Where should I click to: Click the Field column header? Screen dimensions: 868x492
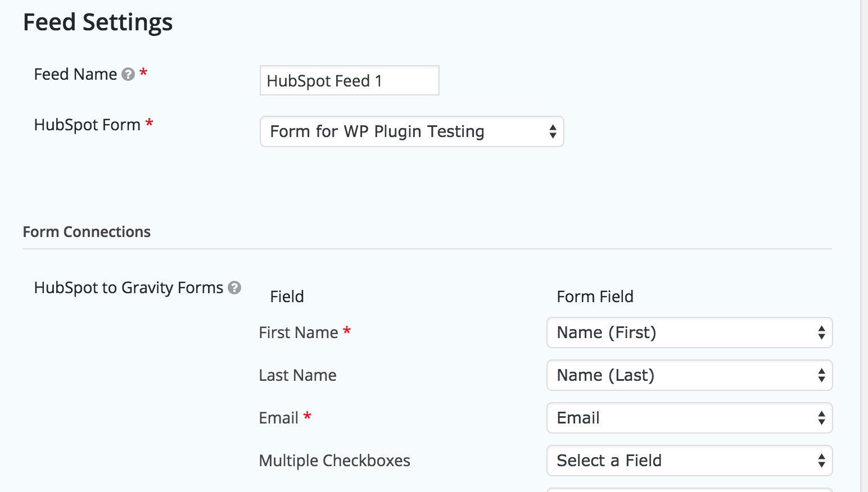coord(287,297)
